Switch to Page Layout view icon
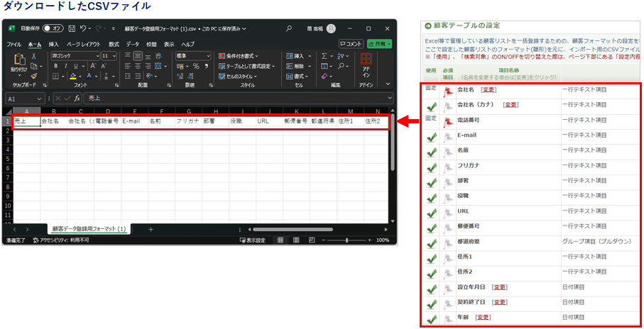This screenshot has width=644, height=329. (295, 240)
